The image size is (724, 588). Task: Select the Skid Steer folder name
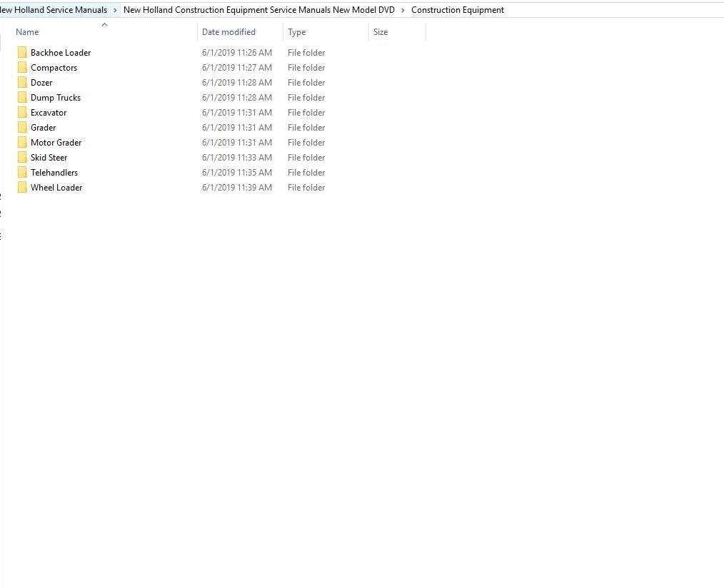49,158
